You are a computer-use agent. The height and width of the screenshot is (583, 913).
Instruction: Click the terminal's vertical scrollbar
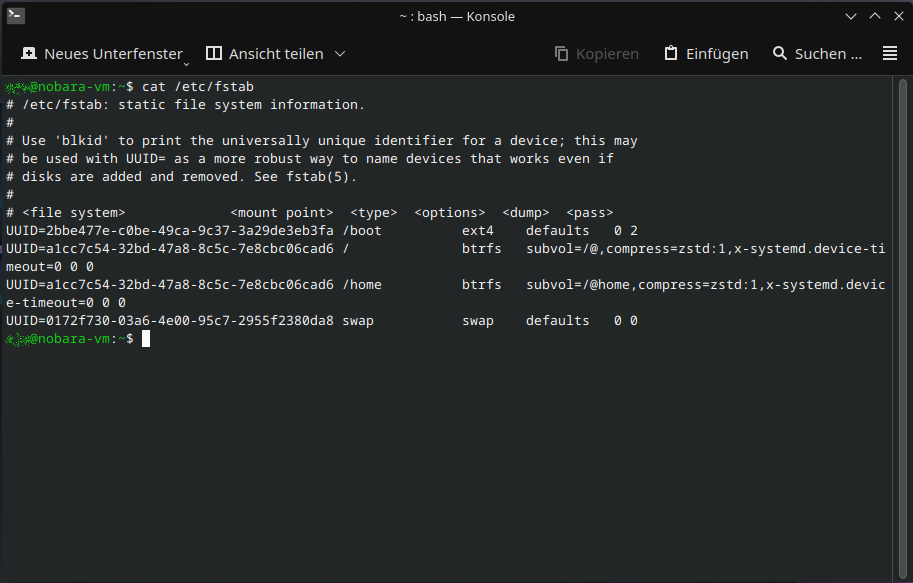903,300
